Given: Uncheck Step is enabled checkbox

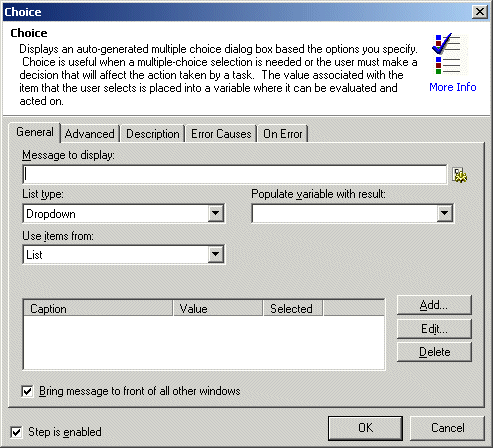Looking at the screenshot, I should coord(16,432).
